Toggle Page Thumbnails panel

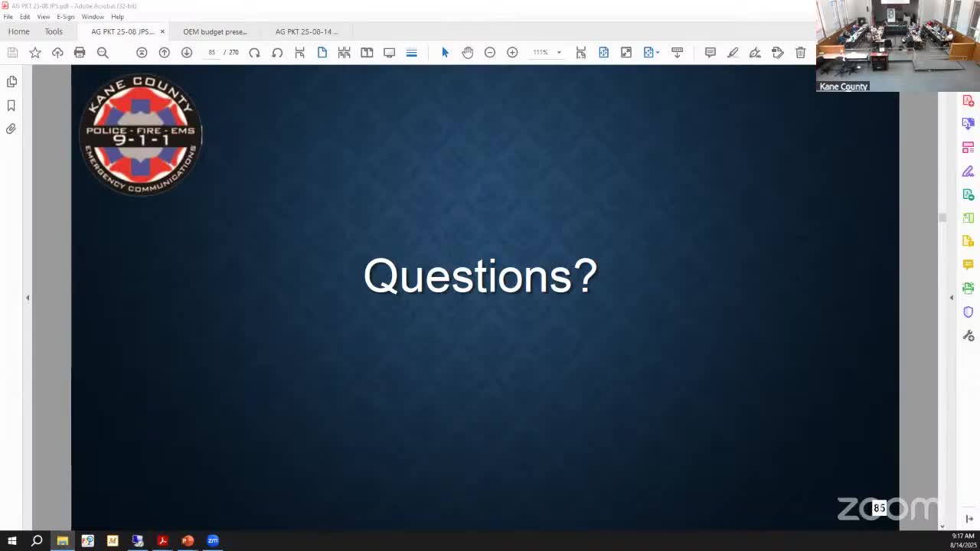[11, 81]
